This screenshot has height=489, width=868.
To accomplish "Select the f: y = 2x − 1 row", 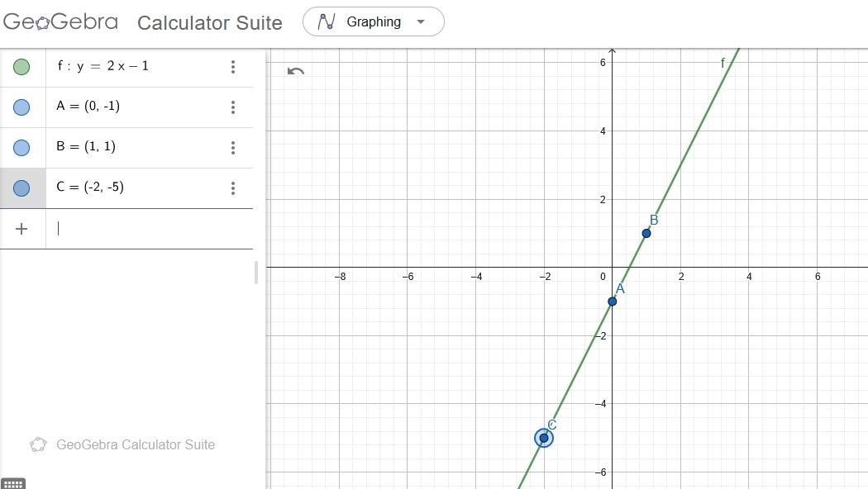I will point(132,66).
